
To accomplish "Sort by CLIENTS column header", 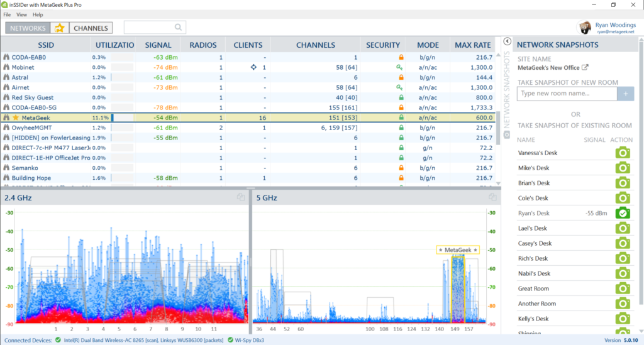I will pyautogui.click(x=248, y=45).
